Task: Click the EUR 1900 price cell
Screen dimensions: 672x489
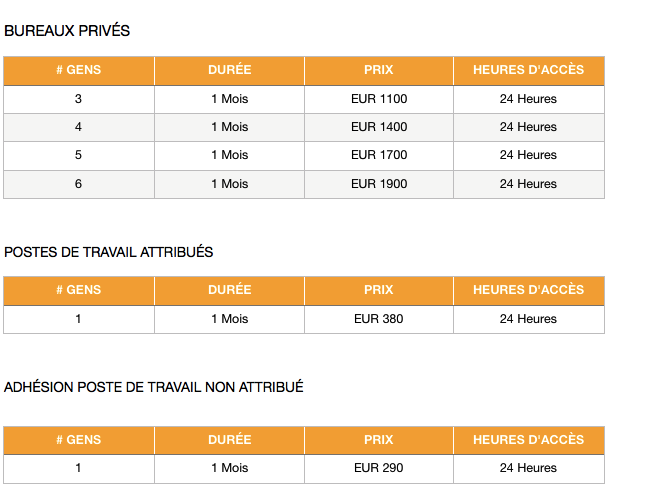Action: tap(379, 184)
